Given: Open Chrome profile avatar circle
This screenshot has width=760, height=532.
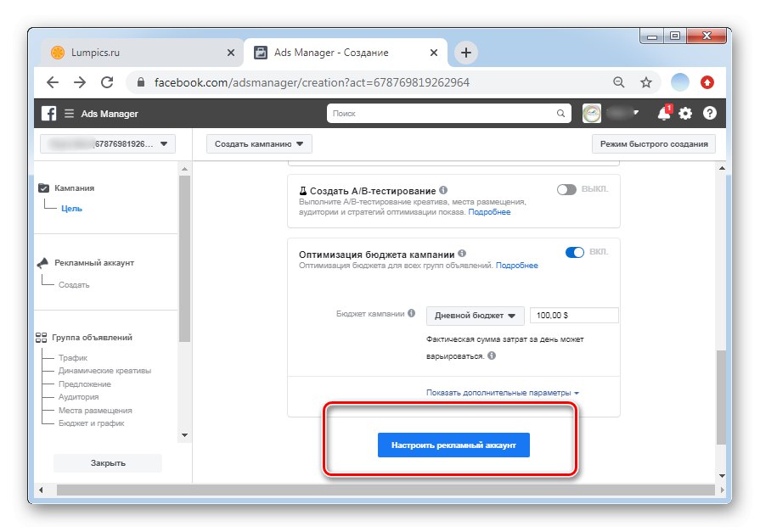Looking at the screenshot, I should pos(679,82).
